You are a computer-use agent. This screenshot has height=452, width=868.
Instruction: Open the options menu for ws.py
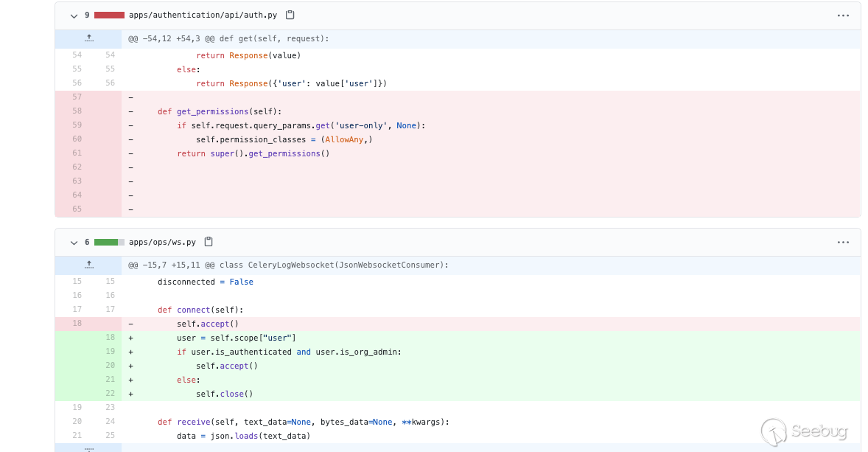(x=843, y=242)
